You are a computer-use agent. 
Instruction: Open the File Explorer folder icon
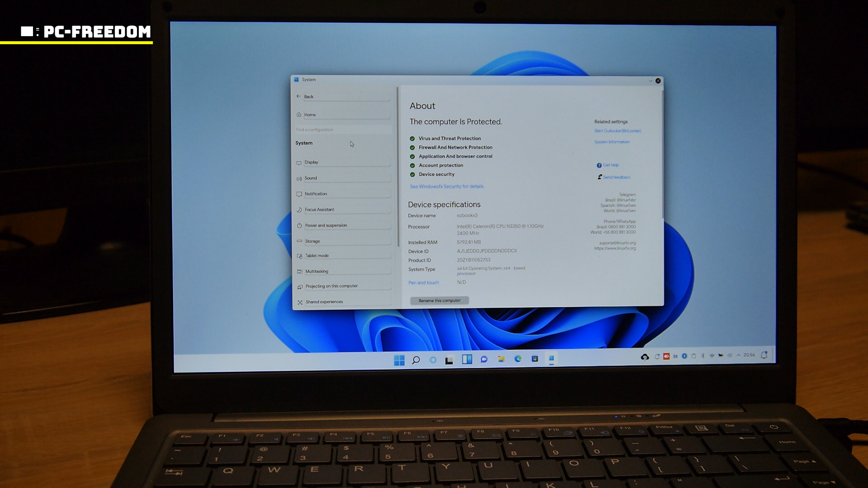[501, 359]
